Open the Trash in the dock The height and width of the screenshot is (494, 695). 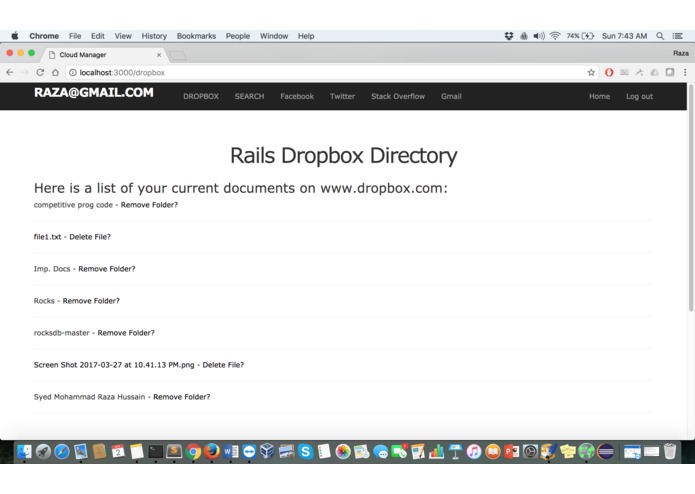coord(670,451)
